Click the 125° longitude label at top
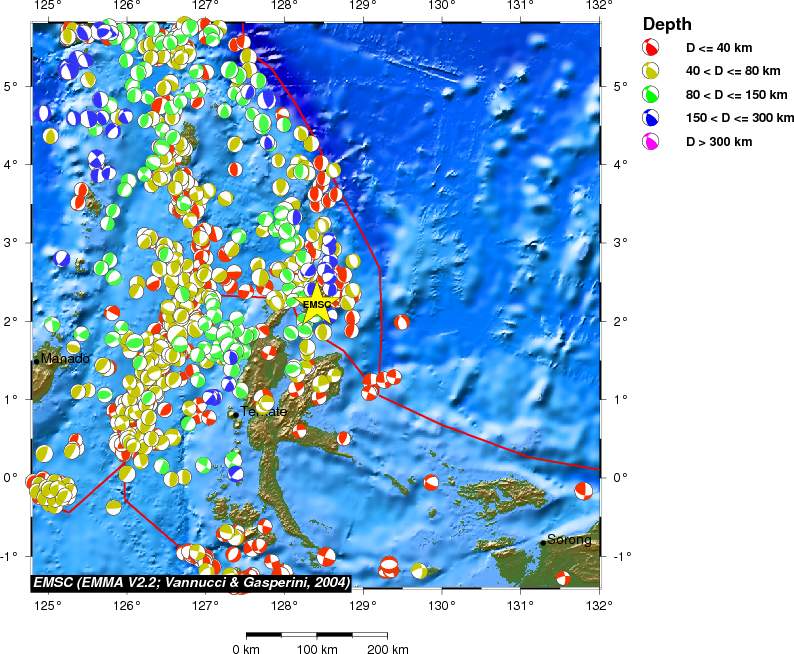Image resolution: width=794 pixels, height=654 pixels. point(48,6)
